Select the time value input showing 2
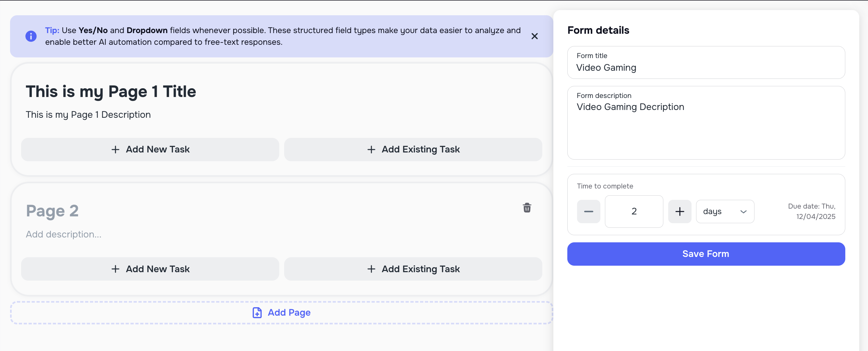This screenshot has width=868, height=351. 634,211
